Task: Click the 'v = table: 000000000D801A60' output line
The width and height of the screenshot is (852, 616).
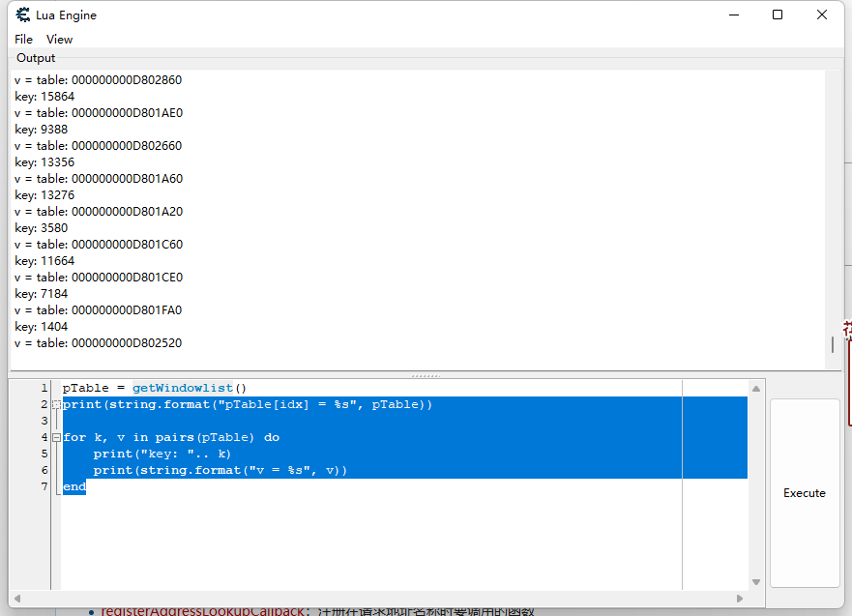Action: (x=99, y=179)
